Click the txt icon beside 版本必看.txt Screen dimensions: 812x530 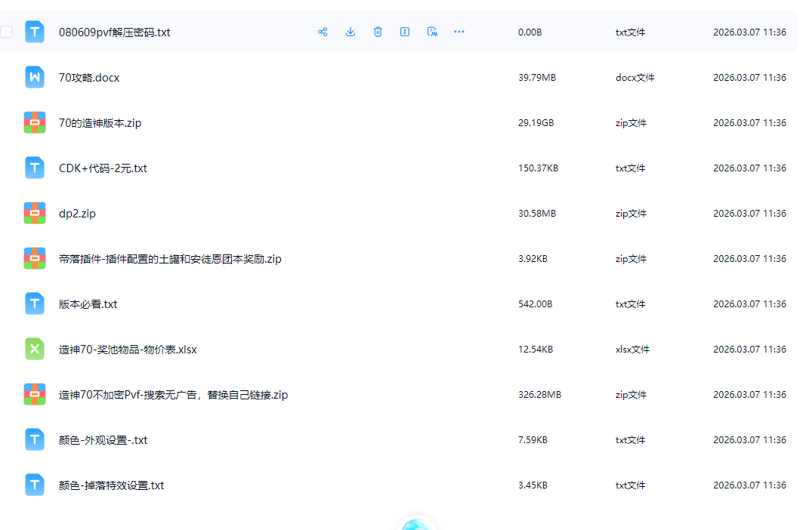pyautogui.click(x=34, y=304)
